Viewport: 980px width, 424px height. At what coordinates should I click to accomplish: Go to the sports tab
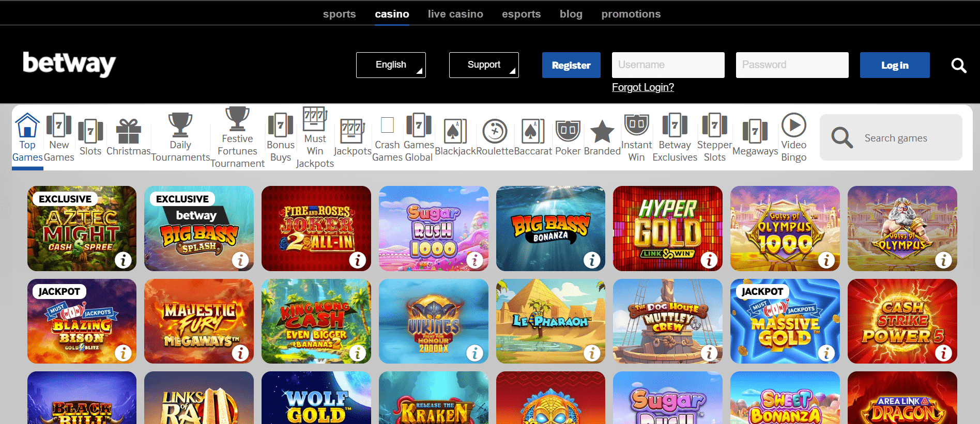pyautogui.click(x=339, y=14)
